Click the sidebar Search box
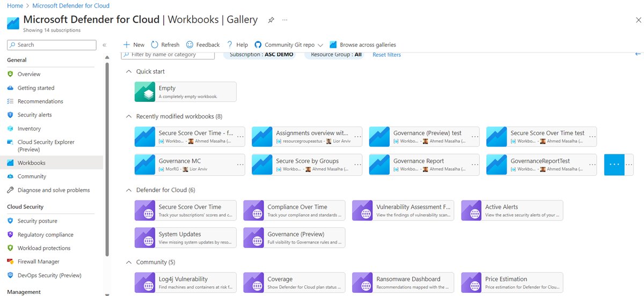Image resolution: width=644 pixels, height=296 pixels. click(x=52, y=45)
